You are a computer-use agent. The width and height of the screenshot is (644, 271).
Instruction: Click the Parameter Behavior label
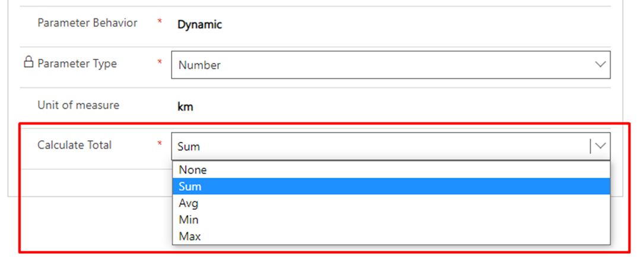[x=87, y=23]
